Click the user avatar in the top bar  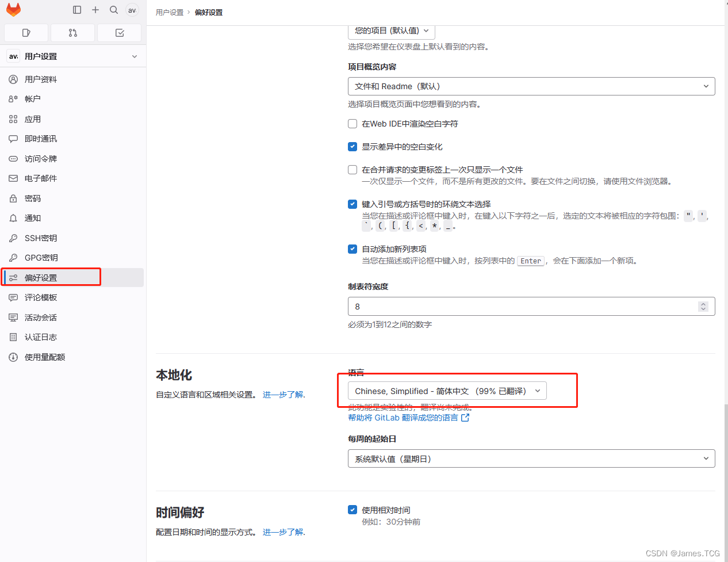point(132,10)
